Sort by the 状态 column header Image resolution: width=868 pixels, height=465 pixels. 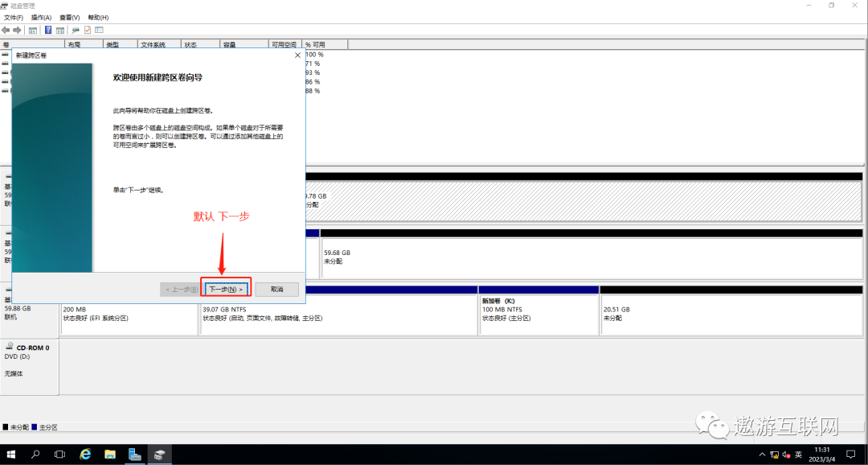coord(201,44)
